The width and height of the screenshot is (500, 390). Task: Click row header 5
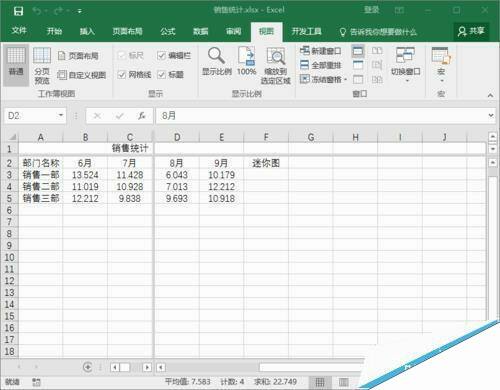tap(9, 198)
